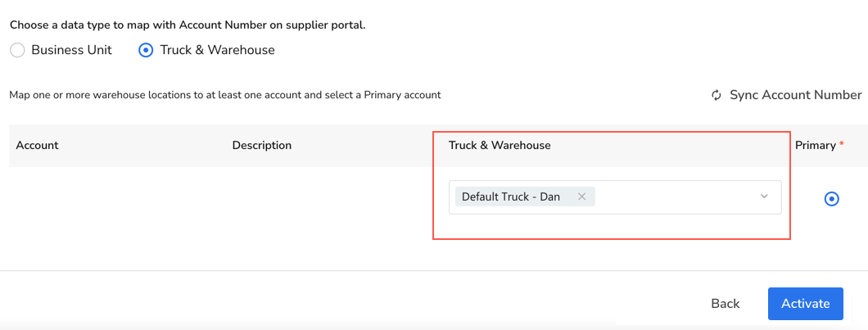The width and height of the screenshot is (868, 330).
Task: Remove the Default Truck - Dan chip
Action: click(581, 197)
